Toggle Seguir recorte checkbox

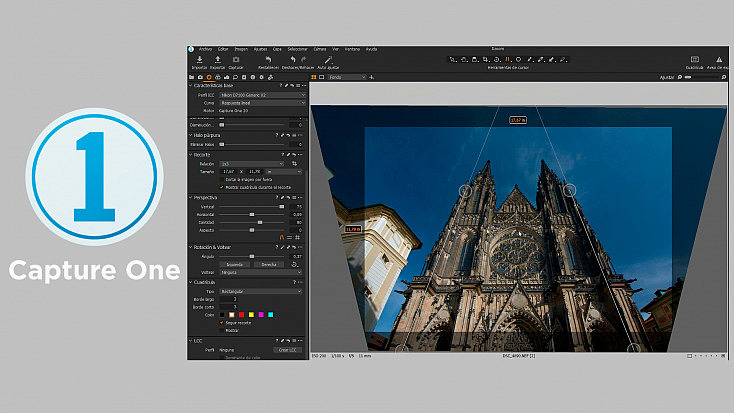tap(221, 323)
